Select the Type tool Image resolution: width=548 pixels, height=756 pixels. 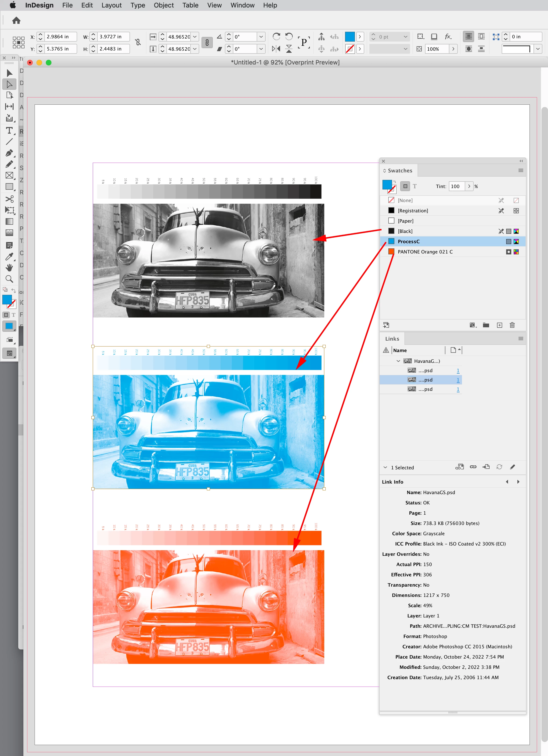(9, 130)
